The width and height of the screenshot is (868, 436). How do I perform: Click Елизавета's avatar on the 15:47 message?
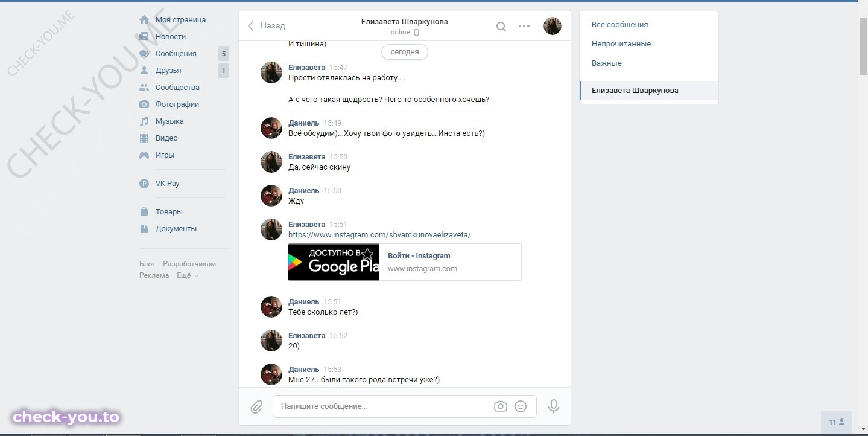pyautogui.click(x=271, y=72)
